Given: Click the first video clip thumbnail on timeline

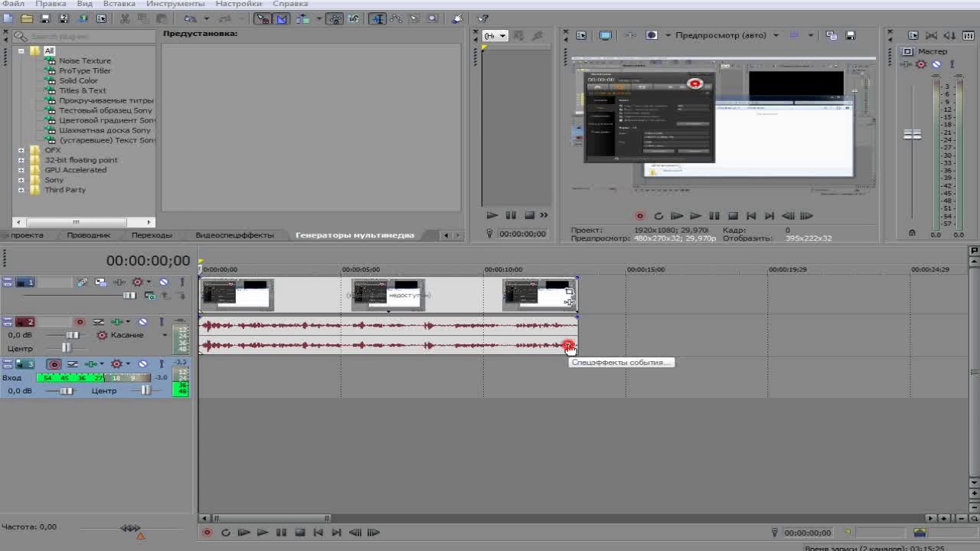Looking at the screenshot, I should pos(237,295).
